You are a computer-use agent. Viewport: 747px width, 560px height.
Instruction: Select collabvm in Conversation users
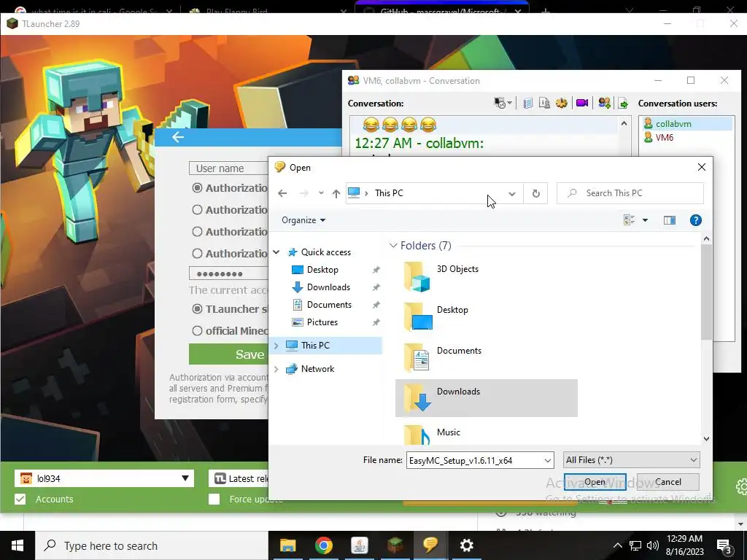(x=673, y=124)
